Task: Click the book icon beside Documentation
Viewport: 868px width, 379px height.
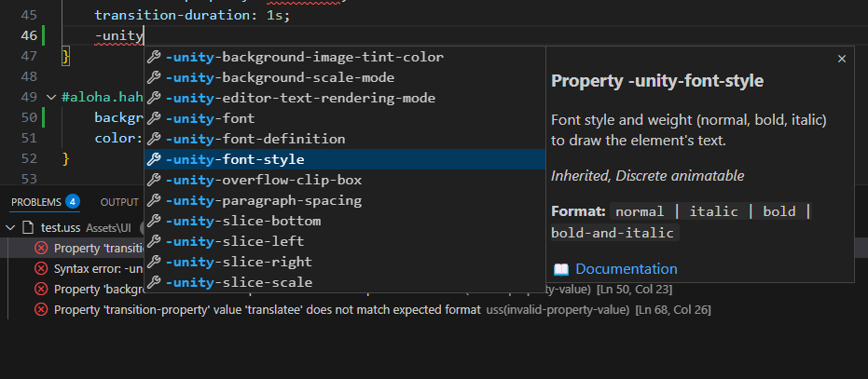Action: (560, 269)
